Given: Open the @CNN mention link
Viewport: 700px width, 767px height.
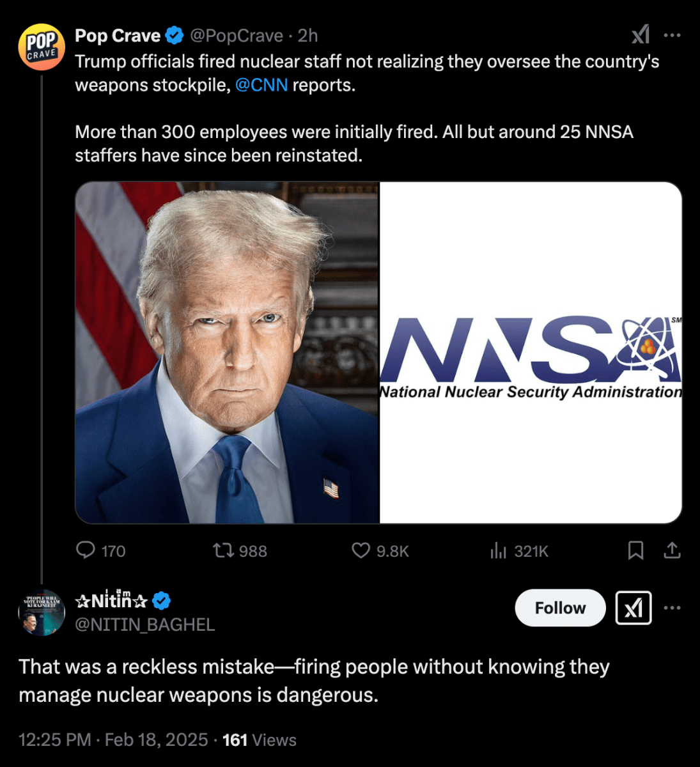Looking at the screenshot, I should pos(261,85).
